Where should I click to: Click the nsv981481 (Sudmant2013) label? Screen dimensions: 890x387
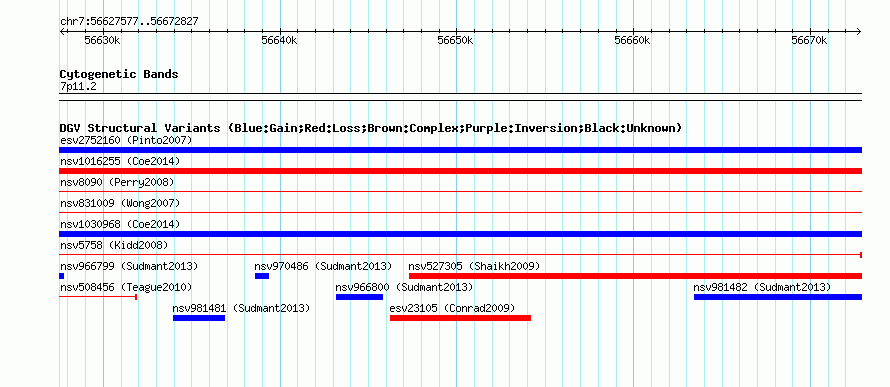(241, 308)
